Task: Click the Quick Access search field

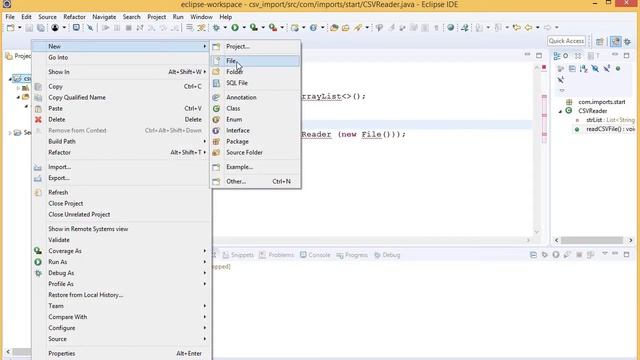Action: pyautogui.click(x=566, y=41)
